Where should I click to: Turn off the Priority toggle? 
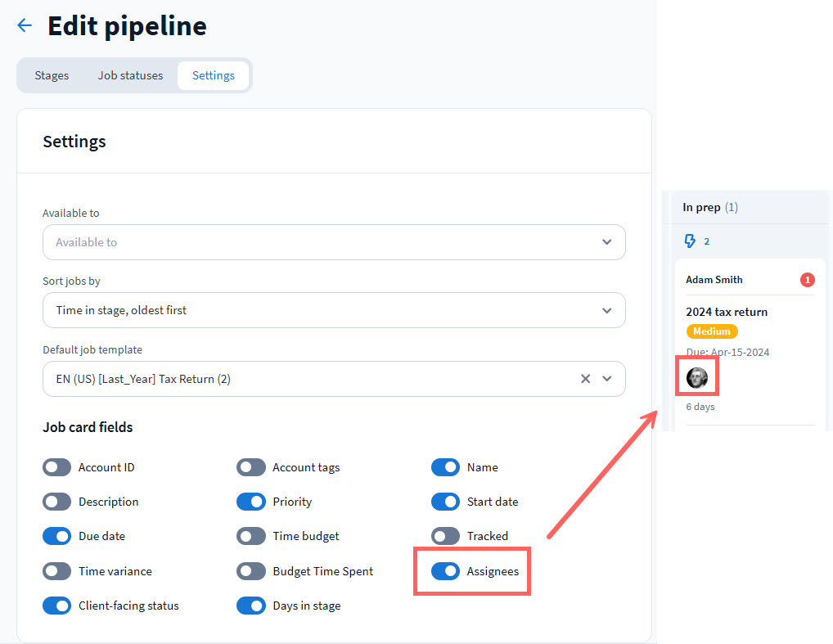click(x=251, y=502)
